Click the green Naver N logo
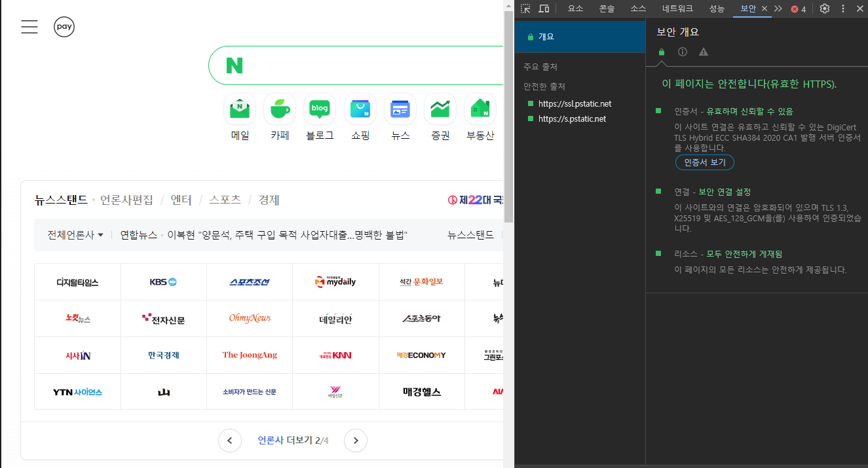The width and height of the screenshot is (868, 468). click(234, 65)
